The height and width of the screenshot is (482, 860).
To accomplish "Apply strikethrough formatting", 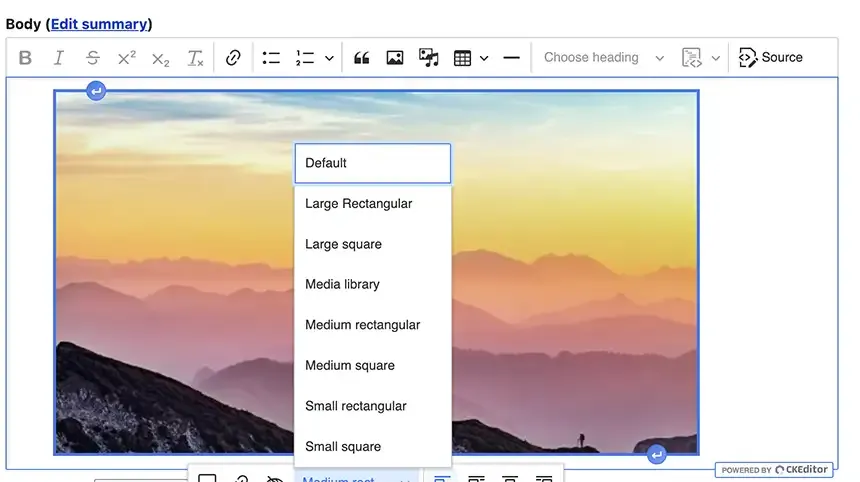I will pos(93,58).
